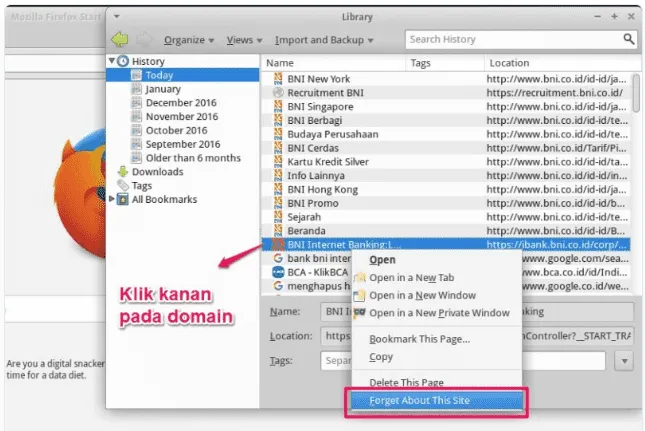Viewport: 645px width, 431px height.
Task: Click the All Bookmarks star icon
Action: click(123, 199)
